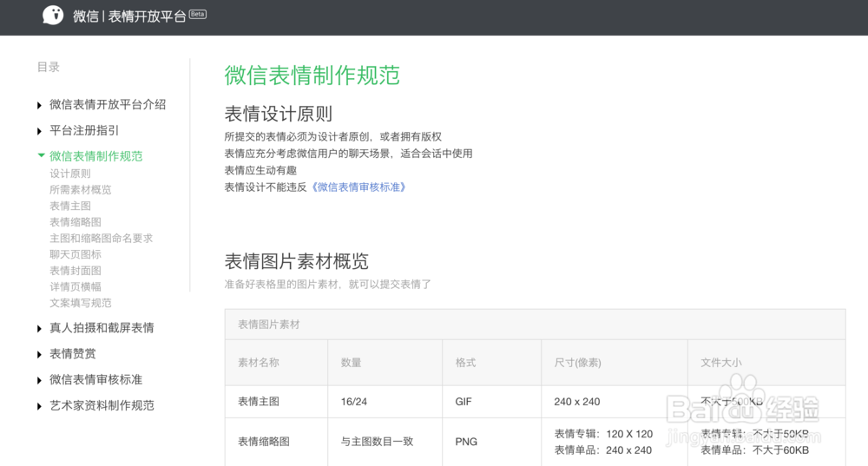Image resolution: width=868 pixels, height=466 pixels.
Task: Open 主图和缩略图命名要求 sidebar entry
Action: pyautogui.click(x=101, y=238)
